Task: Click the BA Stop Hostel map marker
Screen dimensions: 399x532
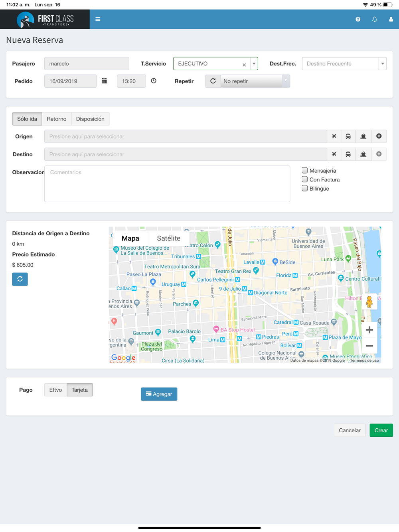Action: coord(216,329)
